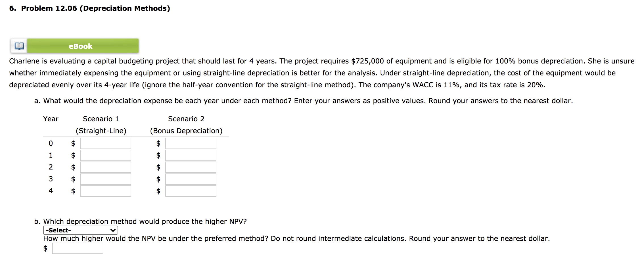Click the Year 0 Straight-Line input field
The height and width of the screenshot is (267, 644).
click(105, 143)
